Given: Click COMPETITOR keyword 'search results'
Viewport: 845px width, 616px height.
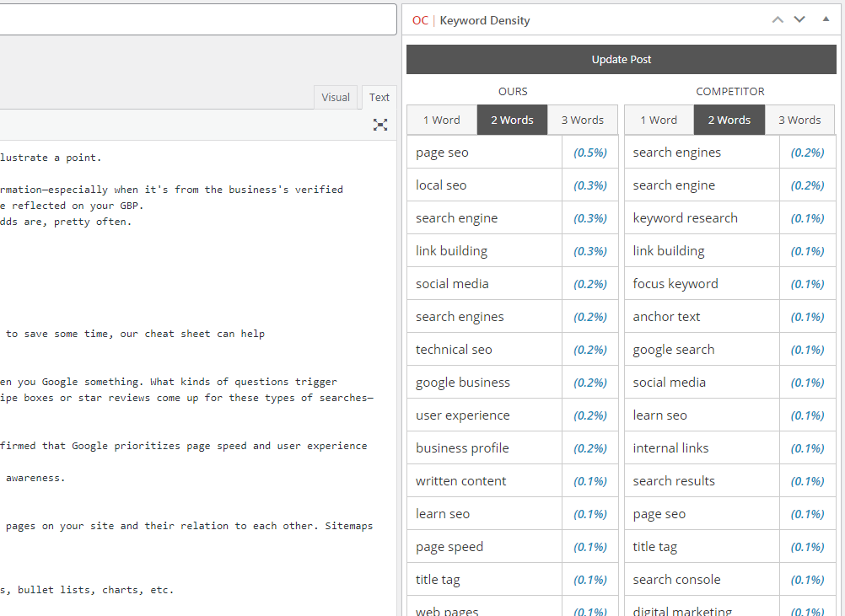Looking at the screenshot, I should click(674, 481).
